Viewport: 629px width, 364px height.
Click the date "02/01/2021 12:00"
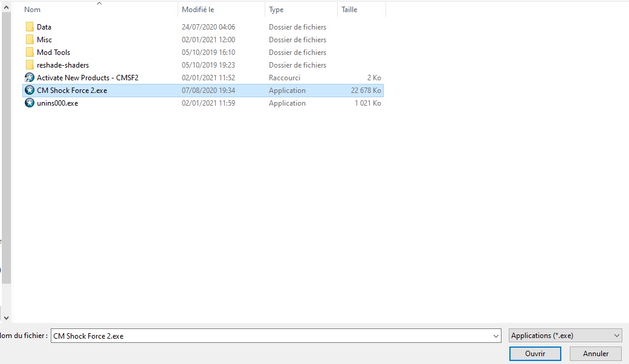pos(208,40)
